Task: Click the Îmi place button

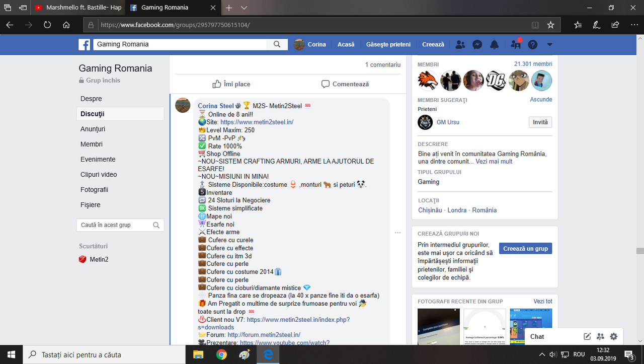Action: [x=231, y=84]
